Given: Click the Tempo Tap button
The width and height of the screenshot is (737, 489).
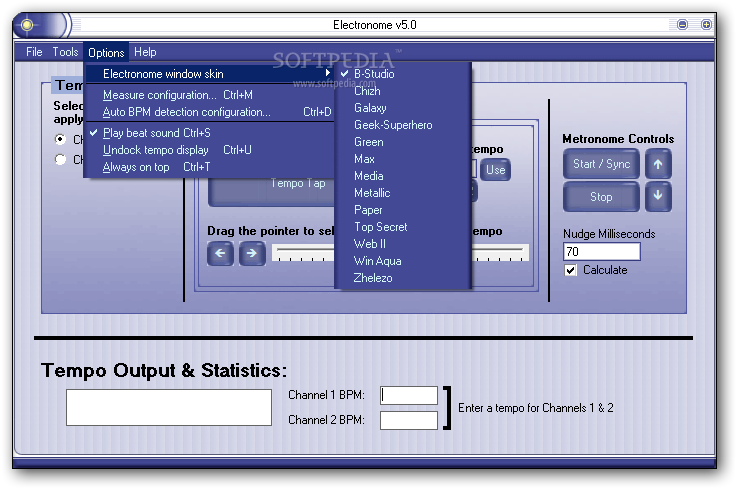Looking at the screenshot, I should click(272, 191).
